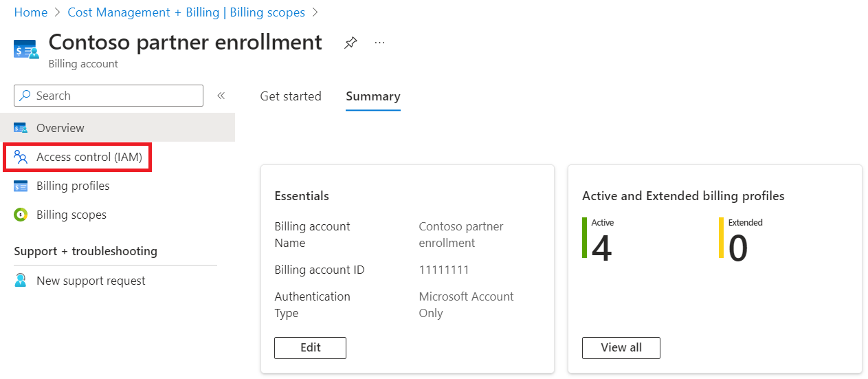The height and width of the screenshot is (379, 868).
Task: Click the Edit button in Essentials
Action: coord(311,347)
